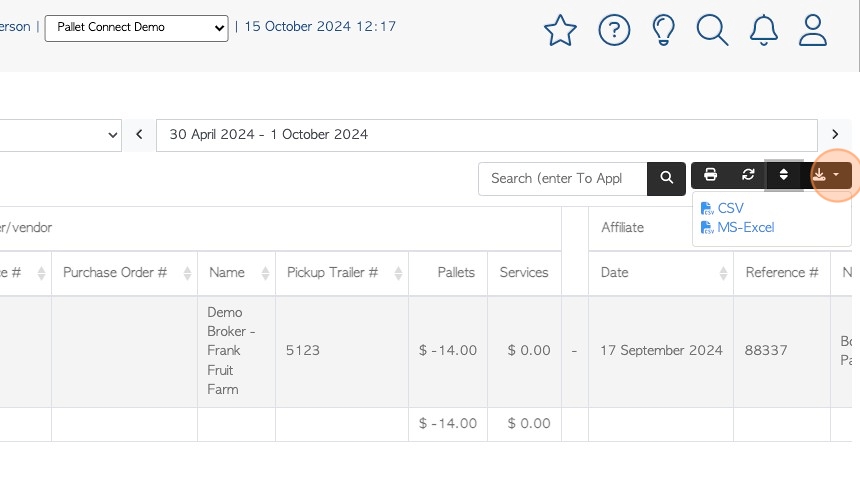Click the black search submit button

click(666, 179)
